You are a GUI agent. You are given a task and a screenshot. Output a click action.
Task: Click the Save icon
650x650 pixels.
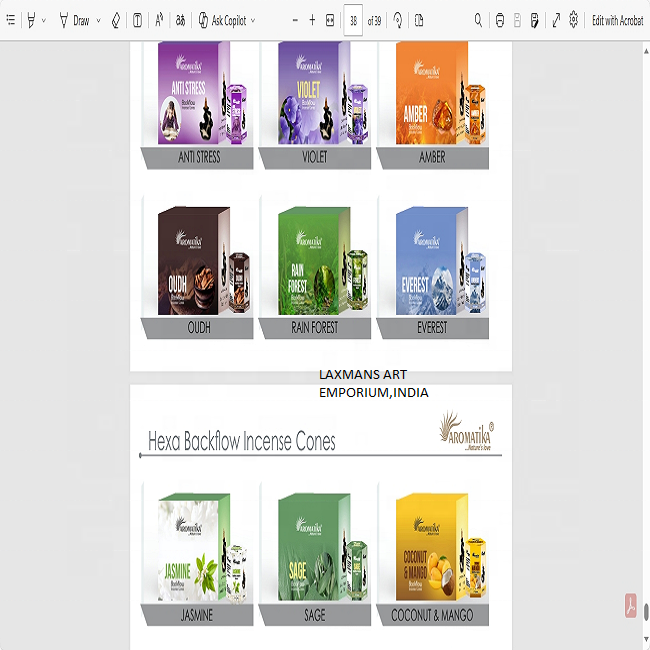point(517,20)
